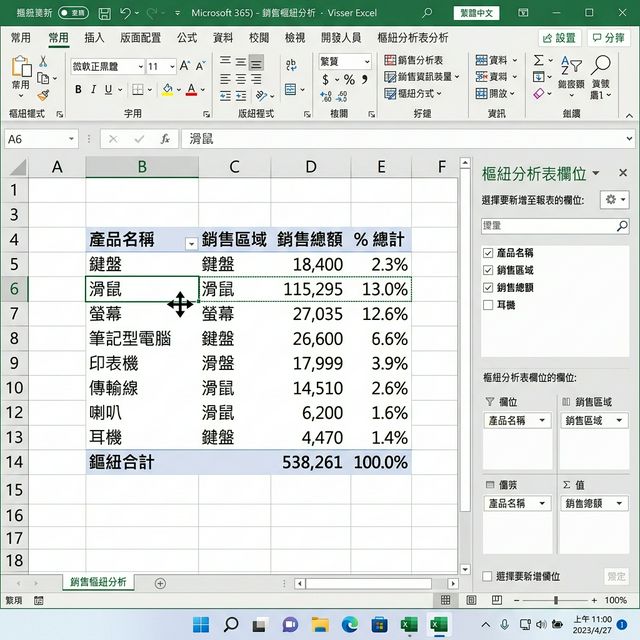The width and height of the screenshot is (640, 640).
Task: Click the title bar search magnifier
Action: [427, 13]
